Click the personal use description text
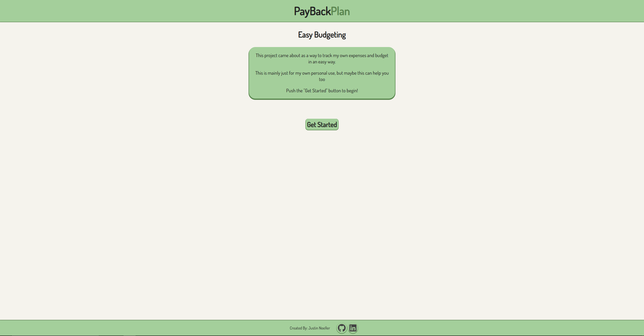Viewport: 644px width, 336px height. point(322,76)
